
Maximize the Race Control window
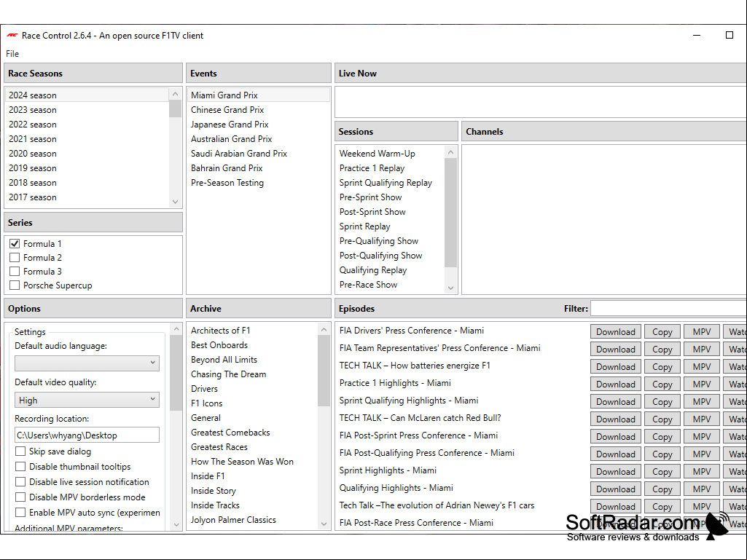(729, 35)
